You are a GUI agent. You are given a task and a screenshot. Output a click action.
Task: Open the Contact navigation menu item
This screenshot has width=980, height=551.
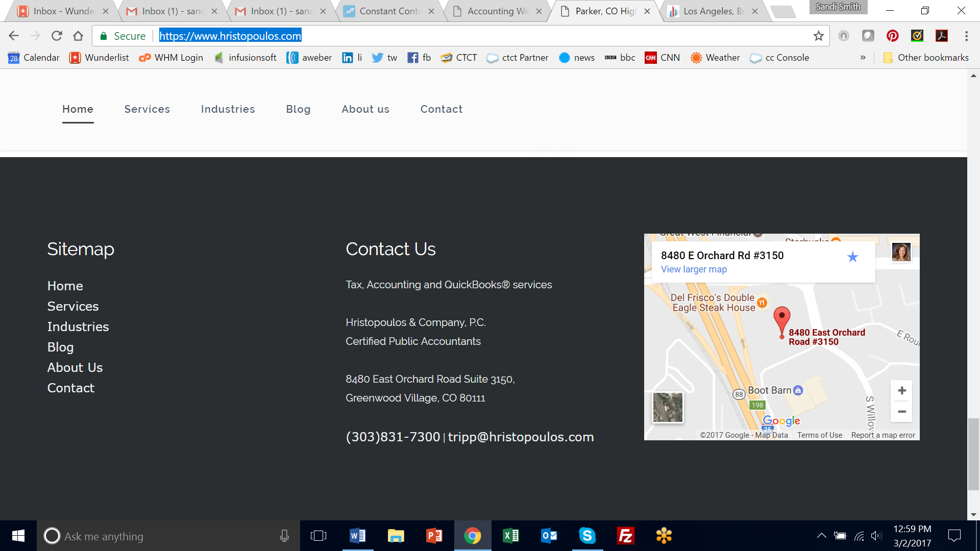[x=442, y=109]
